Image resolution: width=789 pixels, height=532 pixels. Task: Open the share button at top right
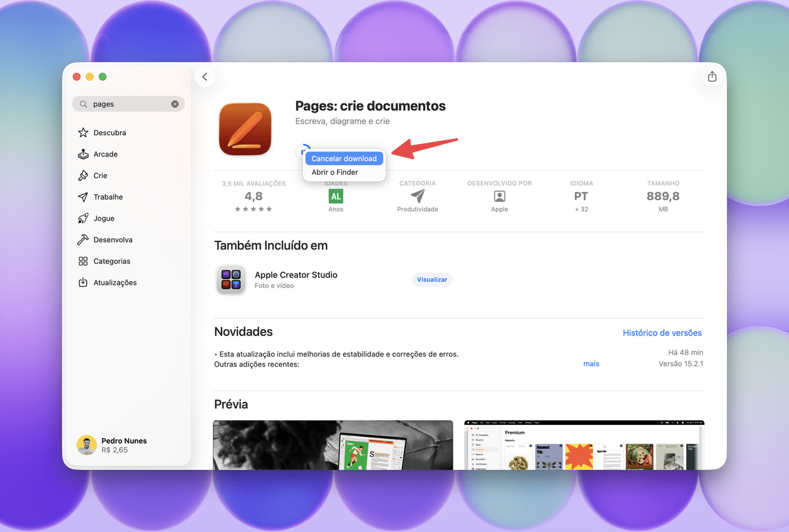[712, 76]
